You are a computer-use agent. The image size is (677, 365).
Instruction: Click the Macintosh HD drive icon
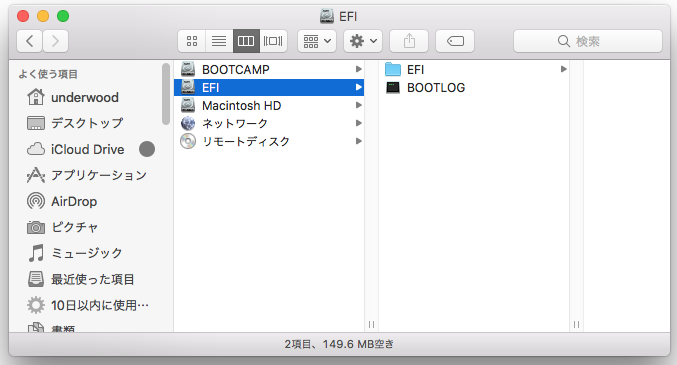(x=188, y=105)
